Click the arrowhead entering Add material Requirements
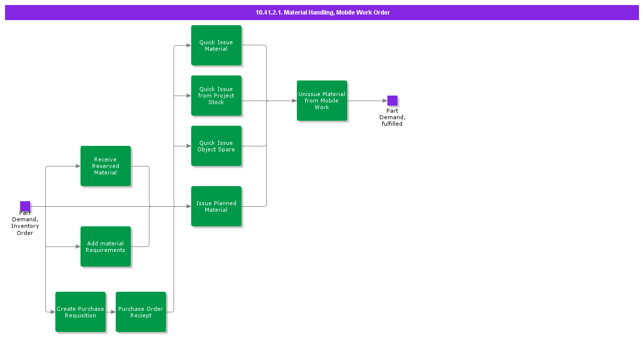The image size is (644, 337). pos(77,246)
